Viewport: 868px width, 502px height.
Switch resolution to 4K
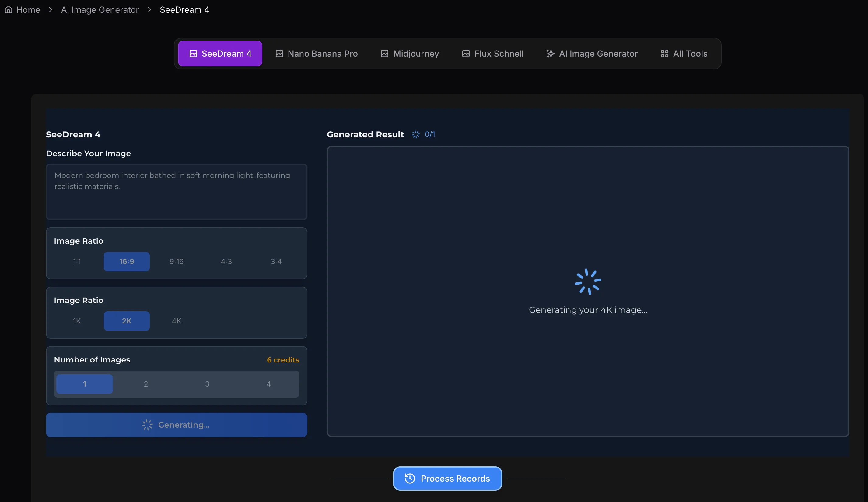(176, 321)
